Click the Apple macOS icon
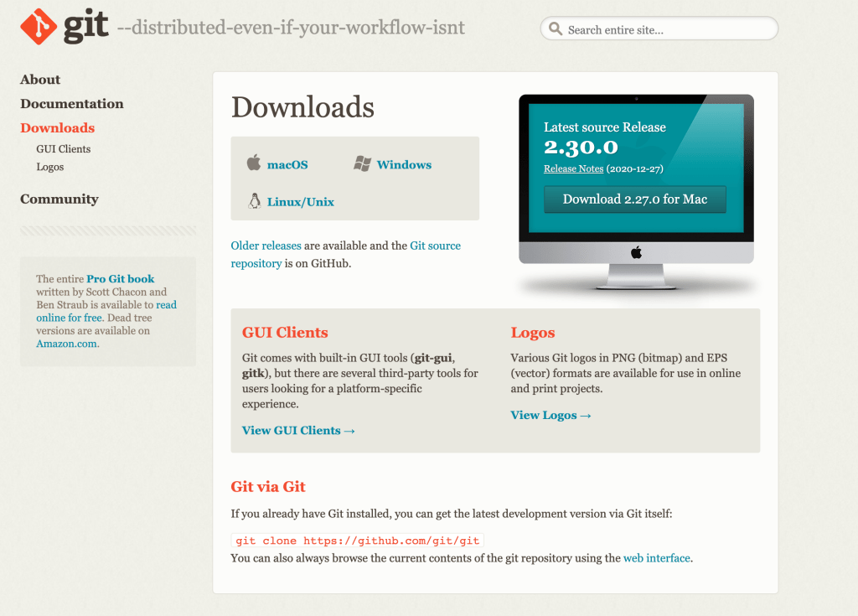This screenshot has width=858, height=616. 254,163
